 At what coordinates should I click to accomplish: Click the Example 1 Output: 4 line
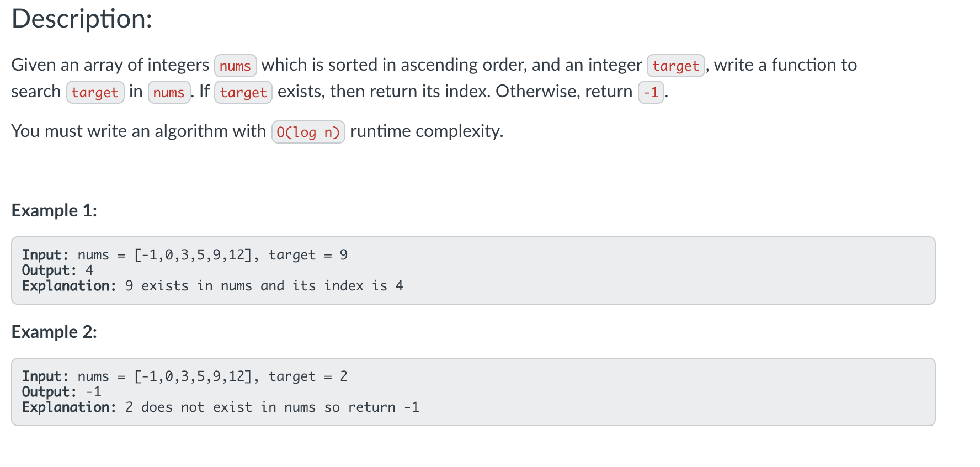(x=58, y=270)
